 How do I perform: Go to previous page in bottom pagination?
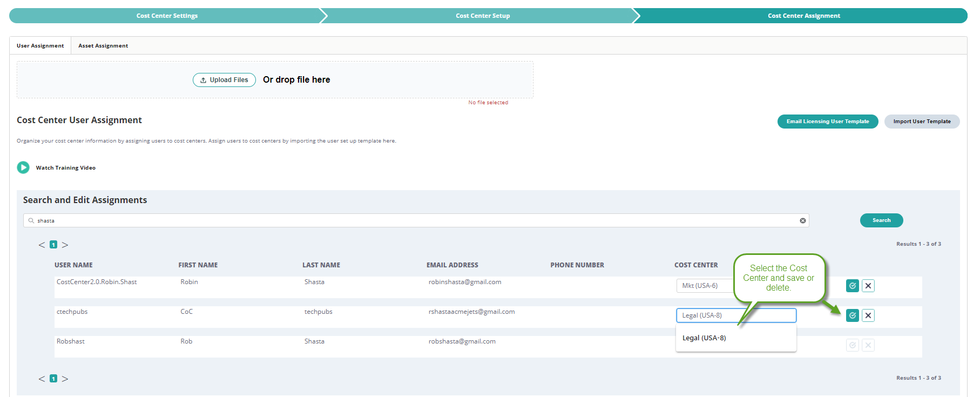pos(42,379)
